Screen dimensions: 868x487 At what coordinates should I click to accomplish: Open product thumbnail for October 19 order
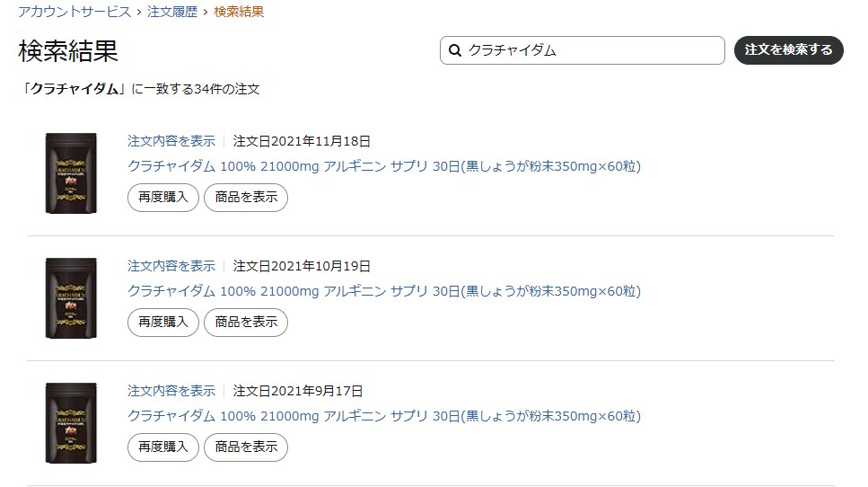click(x=70, y=298)
